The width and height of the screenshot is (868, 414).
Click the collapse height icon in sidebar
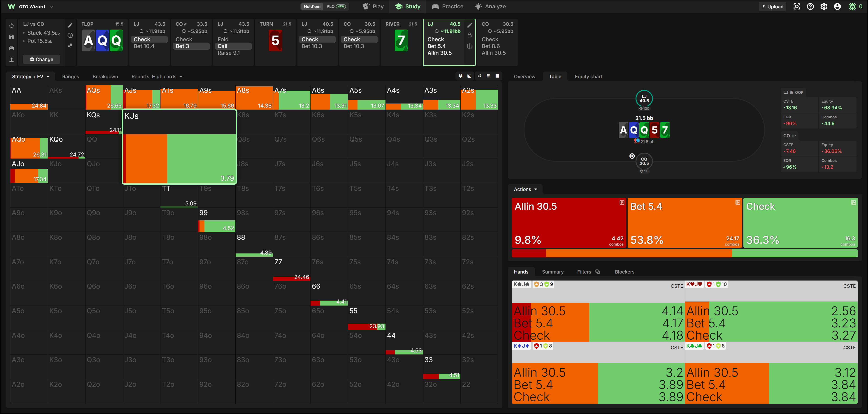click(12, 59)
